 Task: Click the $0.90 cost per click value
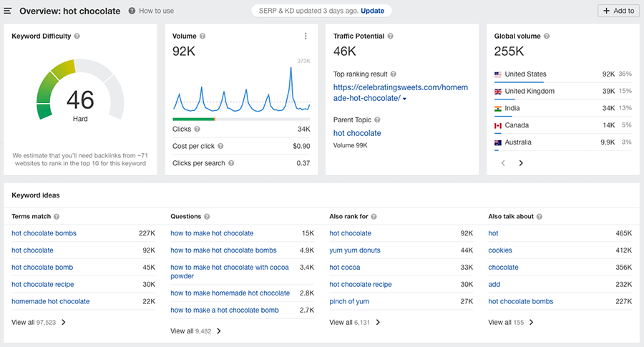click(x=301, y=146)
